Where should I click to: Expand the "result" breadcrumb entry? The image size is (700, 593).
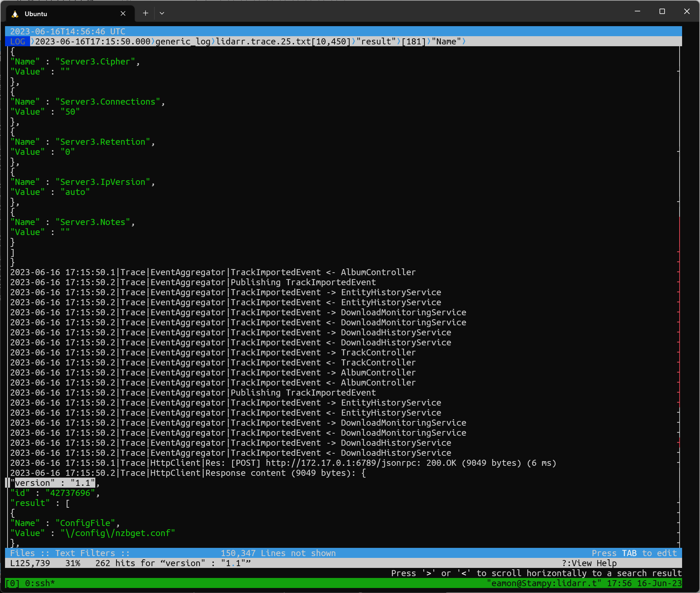point(376,42)
